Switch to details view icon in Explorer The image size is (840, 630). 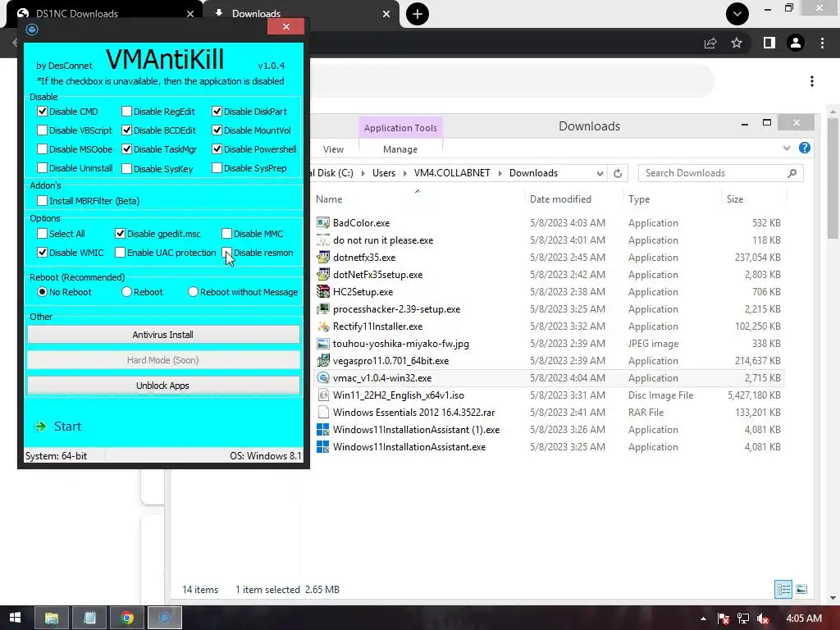tap(783, 589)
